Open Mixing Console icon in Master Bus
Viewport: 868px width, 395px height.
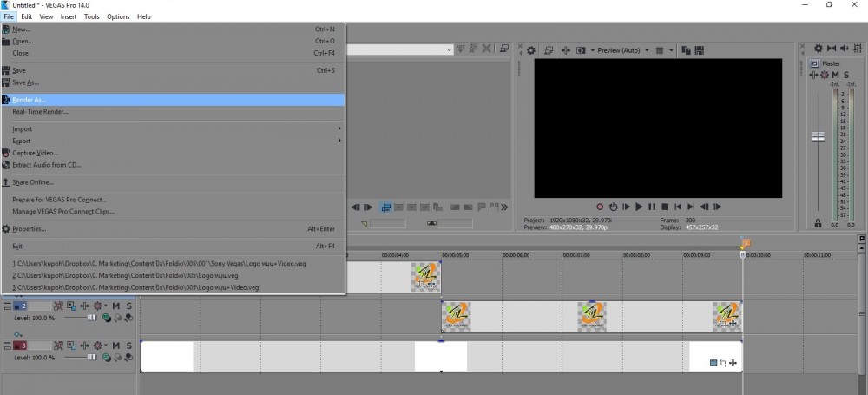858,49
